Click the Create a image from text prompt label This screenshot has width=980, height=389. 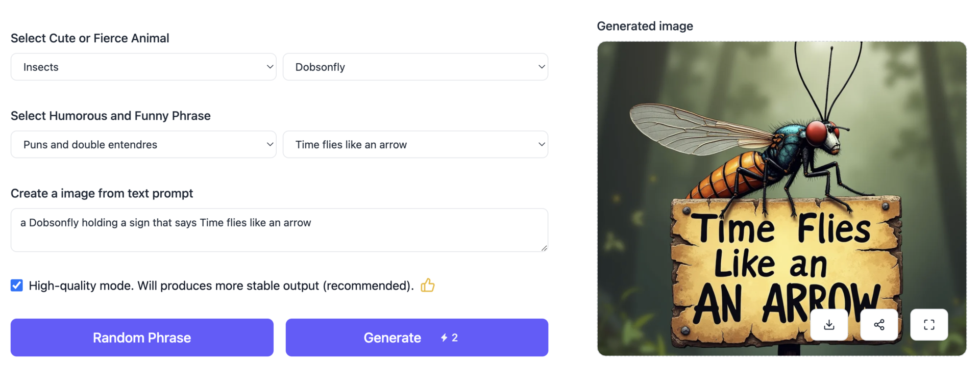[102, 193]
